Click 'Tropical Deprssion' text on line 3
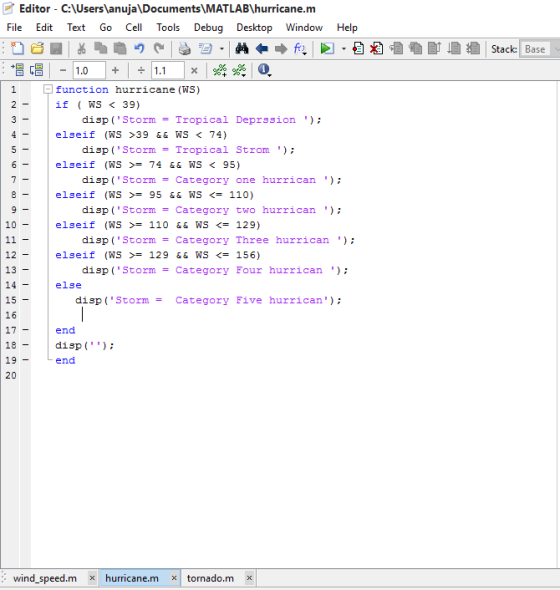Screen dimensions: 560x590 (x=236, y=120)
